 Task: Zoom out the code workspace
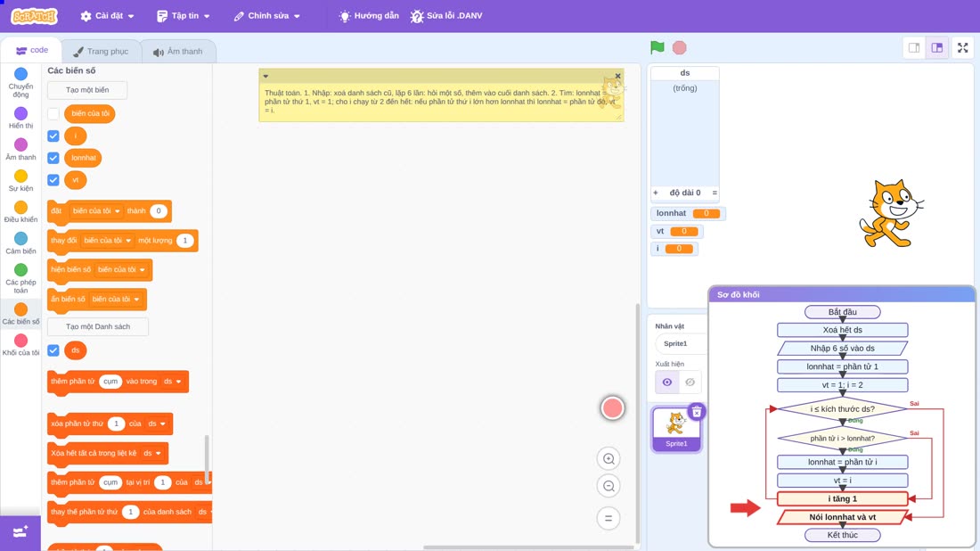(x=608, y=486)
